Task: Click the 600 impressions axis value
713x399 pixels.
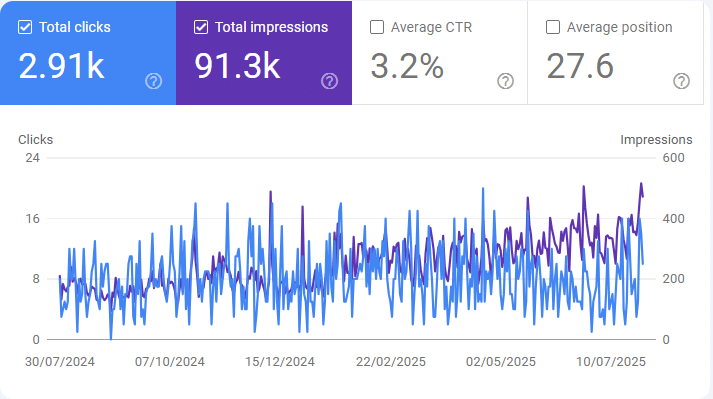Action: pos(673,158)
